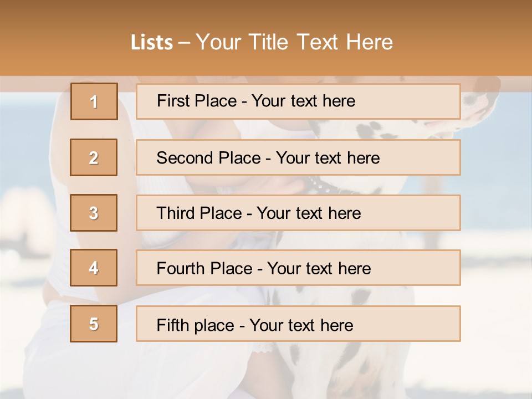The width and height of the screenshot is (532, 399).
Task: Pick the number 4 box
Action: point(94,268)
